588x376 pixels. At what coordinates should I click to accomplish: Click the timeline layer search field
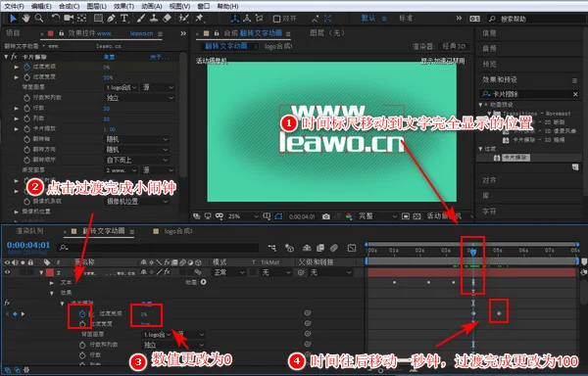[x=158, y=248]
